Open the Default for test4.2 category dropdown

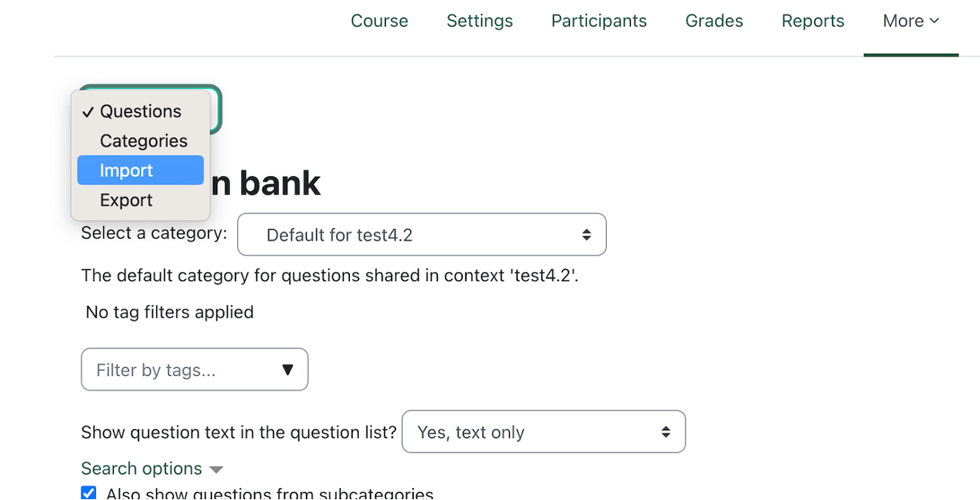(x=422, y=234)
